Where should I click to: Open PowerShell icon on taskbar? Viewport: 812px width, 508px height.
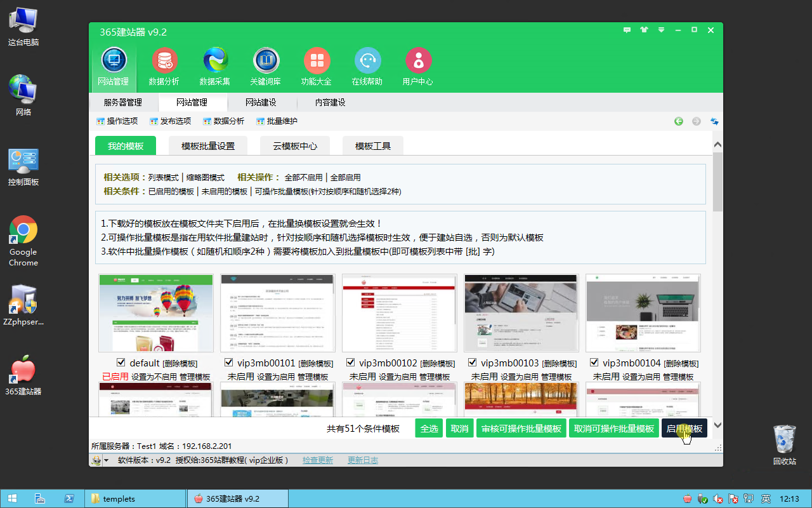[x=69, y=498]
